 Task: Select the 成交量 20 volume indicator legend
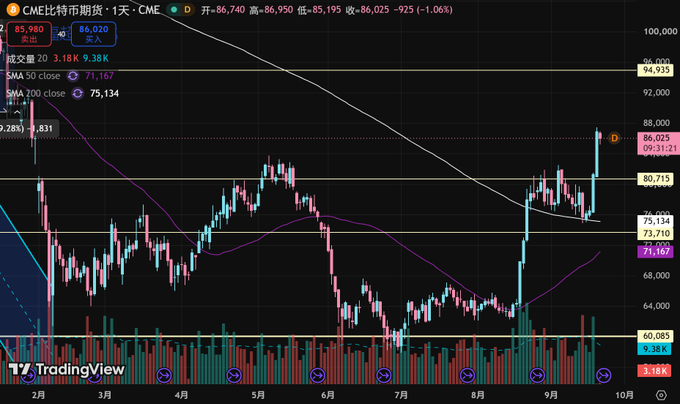pyautogui.click(x=27, y=59)
